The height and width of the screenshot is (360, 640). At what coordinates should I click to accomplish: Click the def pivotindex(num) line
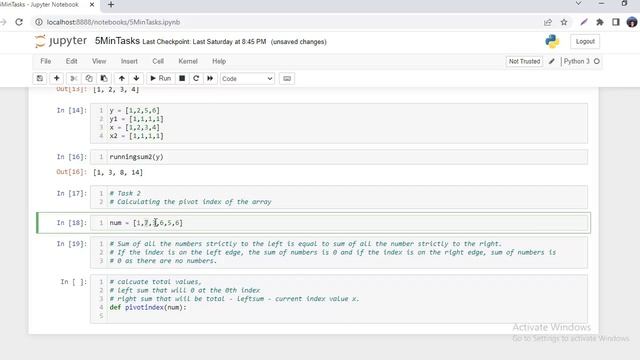pos(148,307)
